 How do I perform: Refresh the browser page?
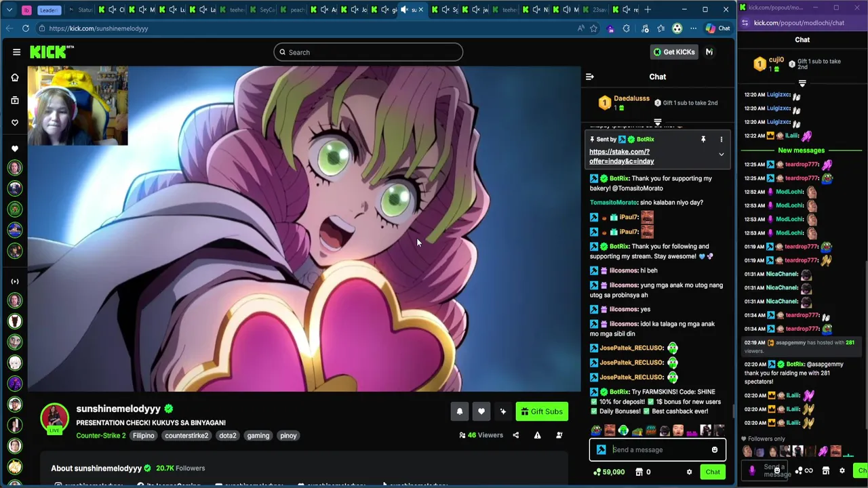(x=26, y=28)
